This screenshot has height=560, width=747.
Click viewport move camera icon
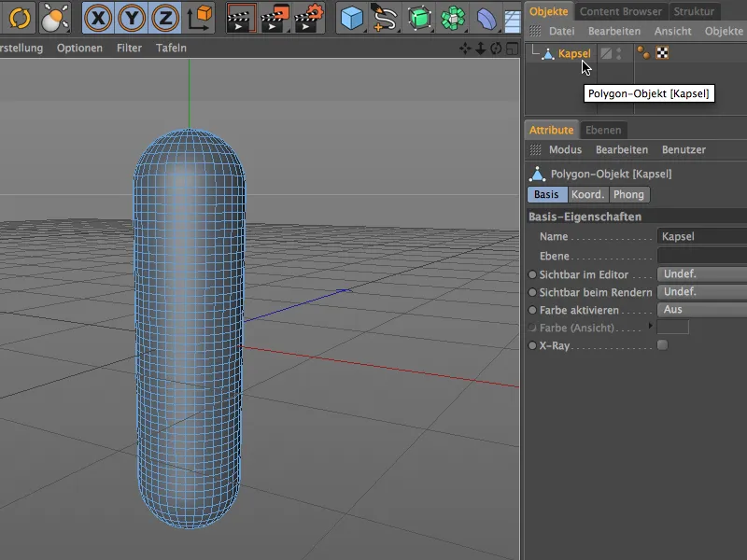click(465, 49)
